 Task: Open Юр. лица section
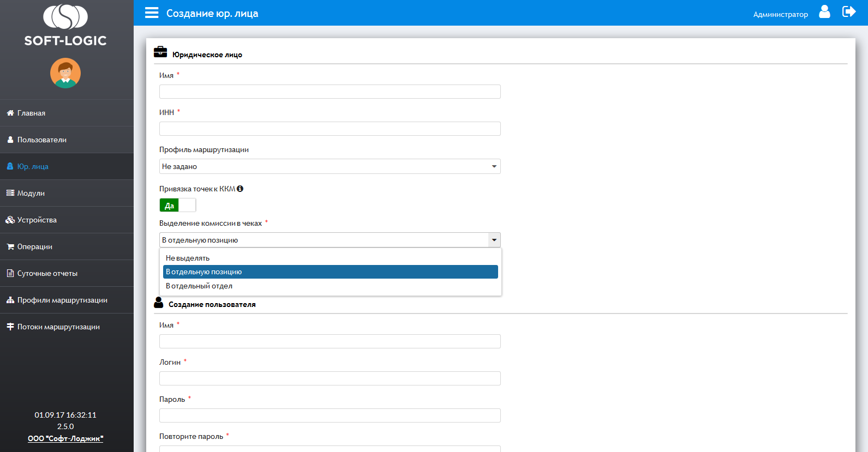point(67,166)
